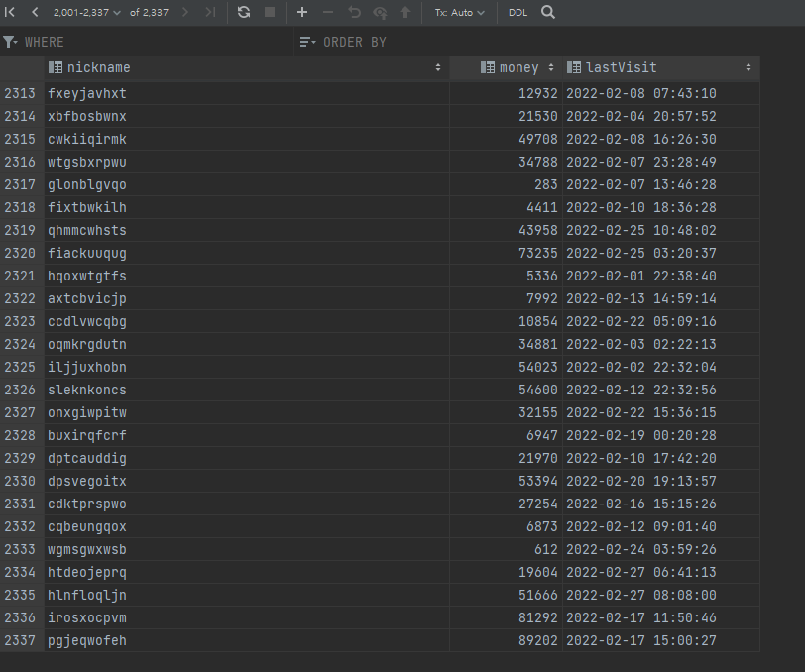Select the money cell 19604
Viewport: 805px width, 672px height.
(507, 573)
